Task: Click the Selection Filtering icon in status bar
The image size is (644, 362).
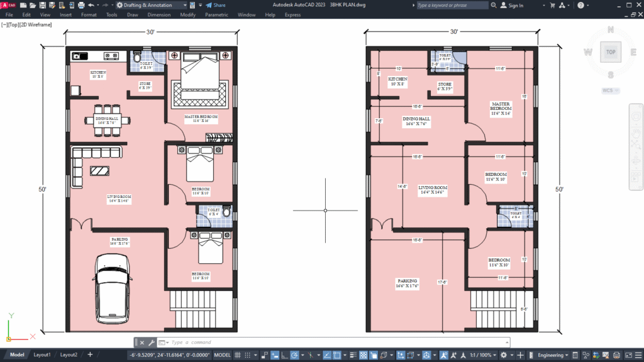Action: (x=410, y=355)
